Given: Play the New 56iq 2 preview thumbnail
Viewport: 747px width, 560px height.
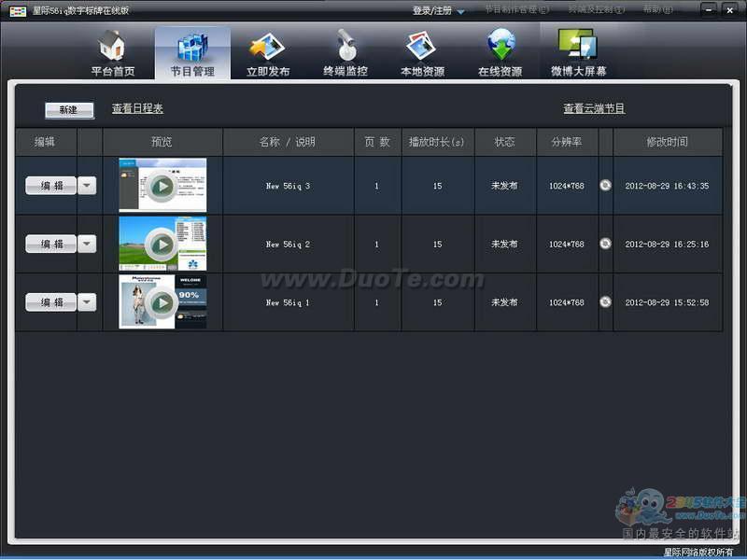Looking at the screenshot, I should coord(162,245).
